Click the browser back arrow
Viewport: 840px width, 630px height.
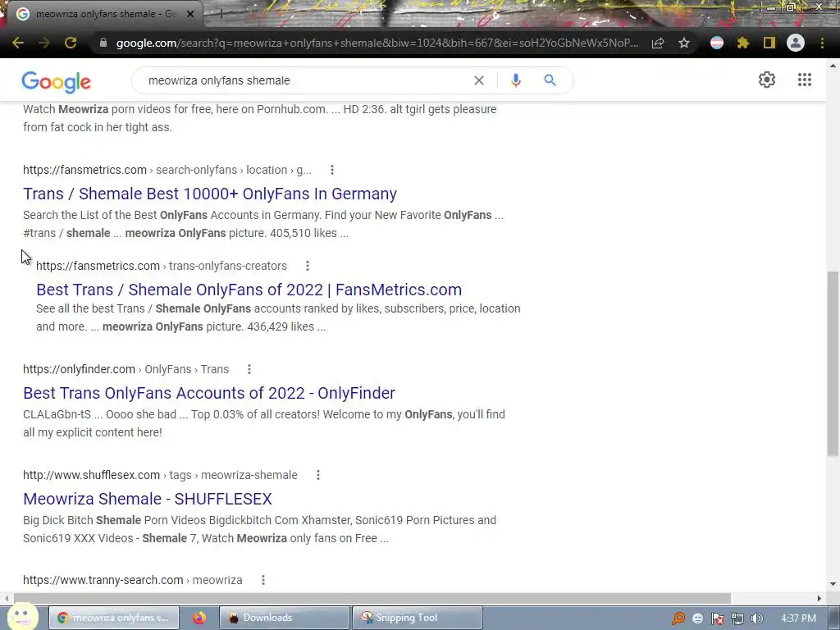point(18,43)
